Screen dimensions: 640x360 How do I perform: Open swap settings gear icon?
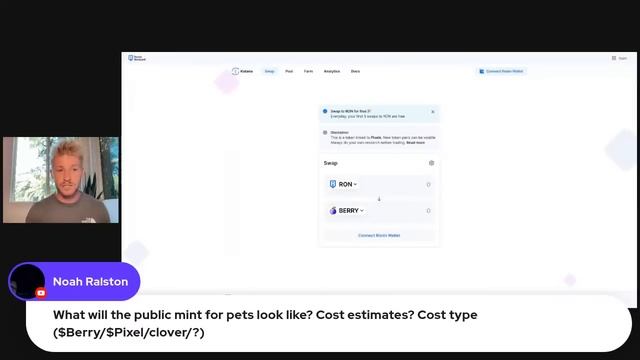pos(431,163)
